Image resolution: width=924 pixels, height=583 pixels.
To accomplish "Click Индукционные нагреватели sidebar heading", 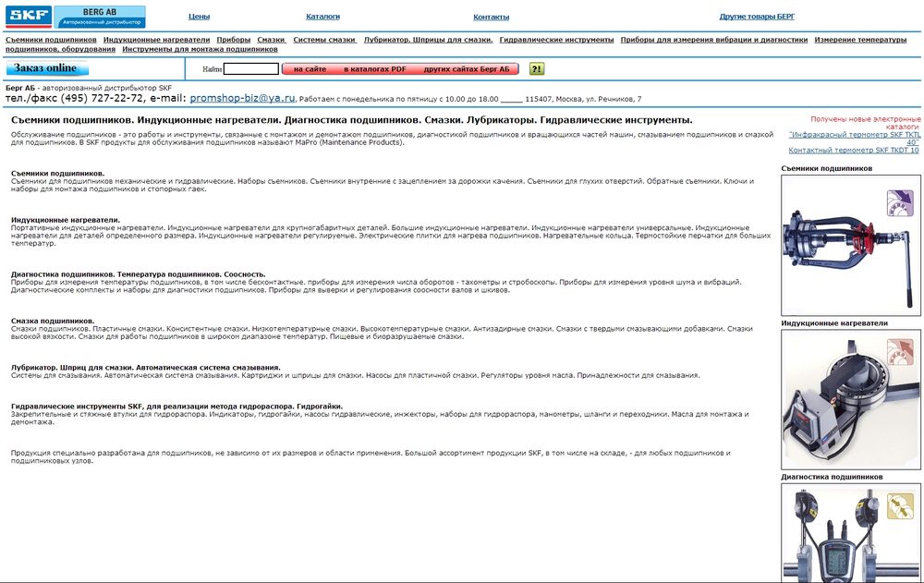I will (x=834, y=323).
